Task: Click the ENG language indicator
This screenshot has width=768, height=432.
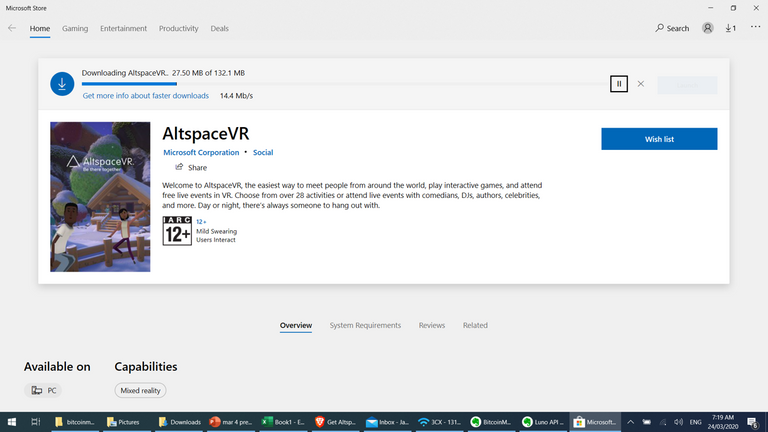Action: pyautogui.click(x=696, y=422)
